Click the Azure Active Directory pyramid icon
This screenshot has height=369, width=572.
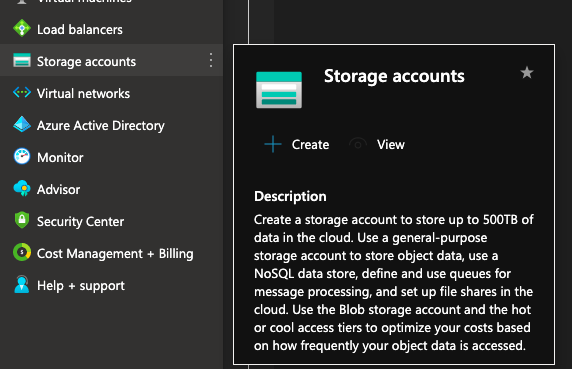tap(22, 124)
